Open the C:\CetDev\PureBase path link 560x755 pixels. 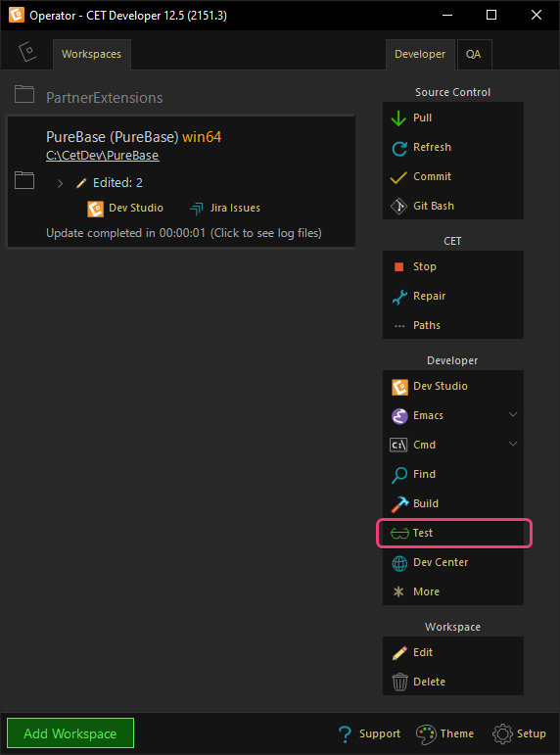(103, 156)
